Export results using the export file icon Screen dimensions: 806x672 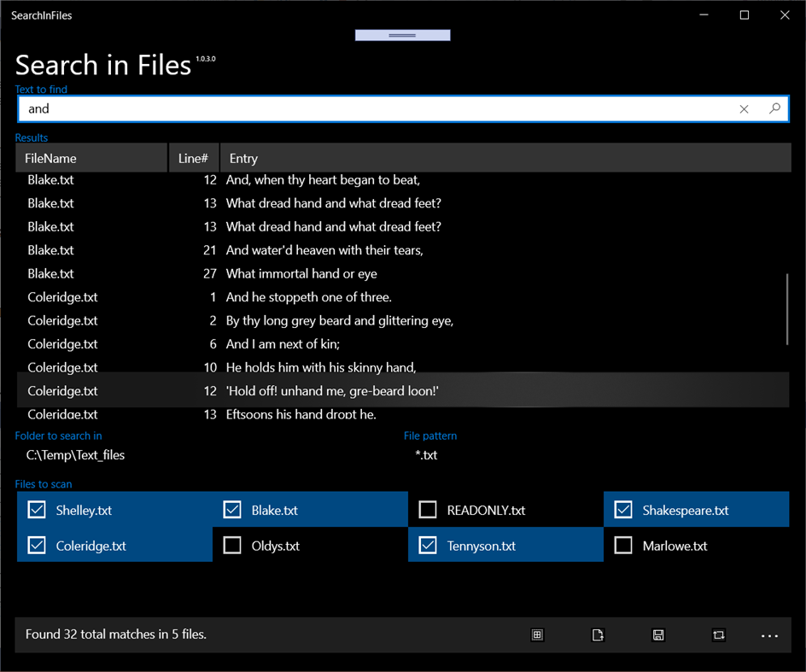(598, 635)
